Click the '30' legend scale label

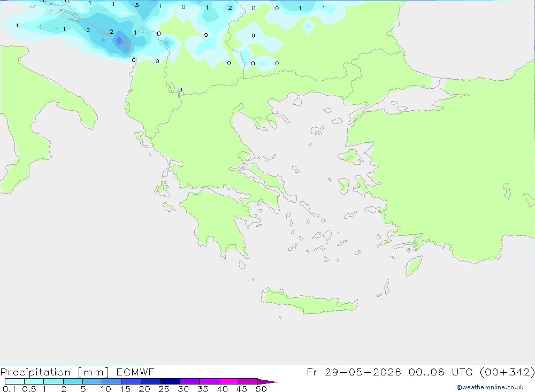coord(183,389)
